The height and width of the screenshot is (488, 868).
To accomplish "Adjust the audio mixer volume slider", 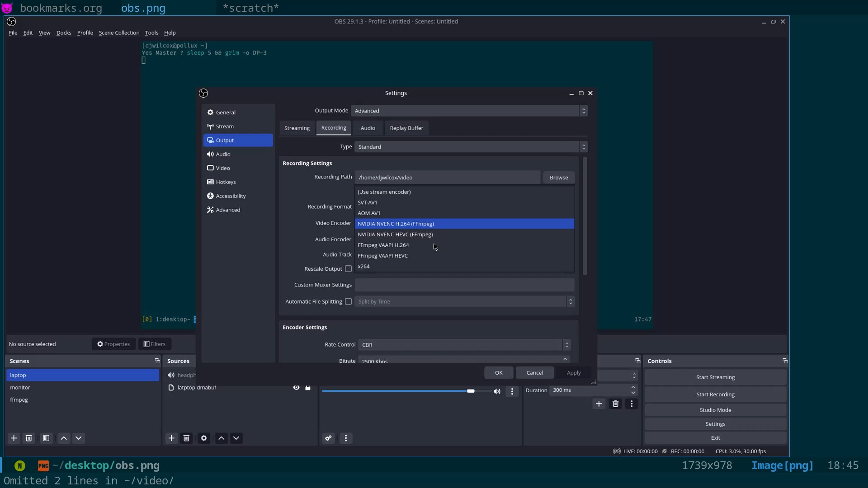I will [x=471, y=391].
